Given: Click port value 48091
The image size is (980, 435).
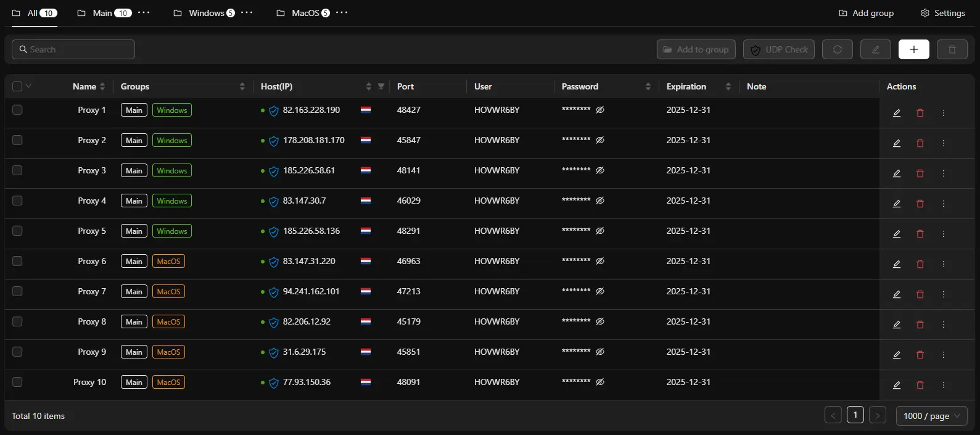Looking at the screenshot, I should point(408,382).
